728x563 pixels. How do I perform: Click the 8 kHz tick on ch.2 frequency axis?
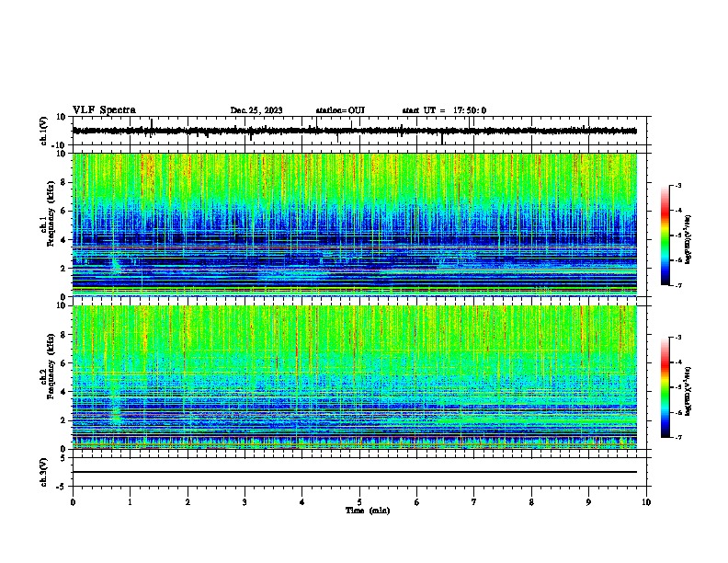click(x=63, y=335)
